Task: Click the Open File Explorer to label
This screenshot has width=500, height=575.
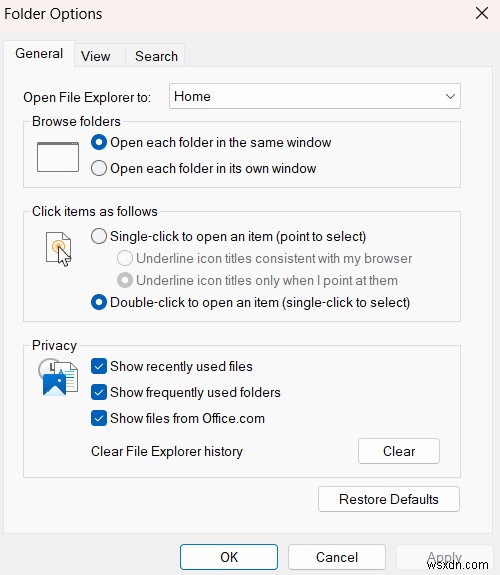Action: tap(87, 97)
